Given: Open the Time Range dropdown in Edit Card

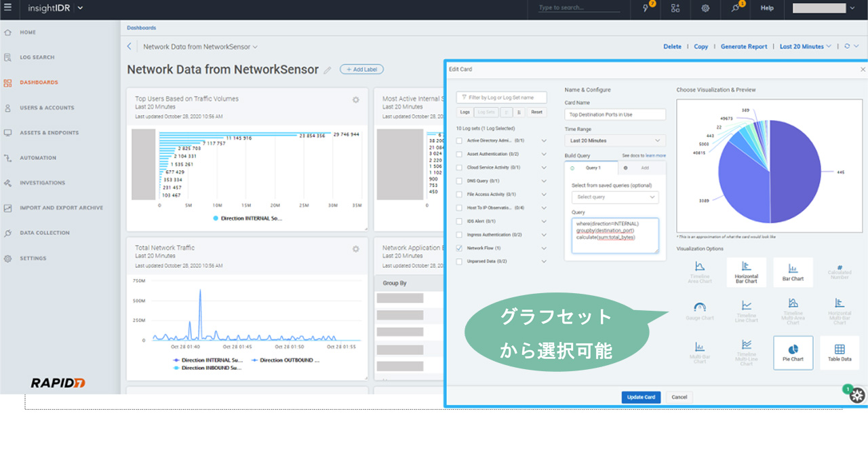Looking at the screenshot, I should [615, 140].
